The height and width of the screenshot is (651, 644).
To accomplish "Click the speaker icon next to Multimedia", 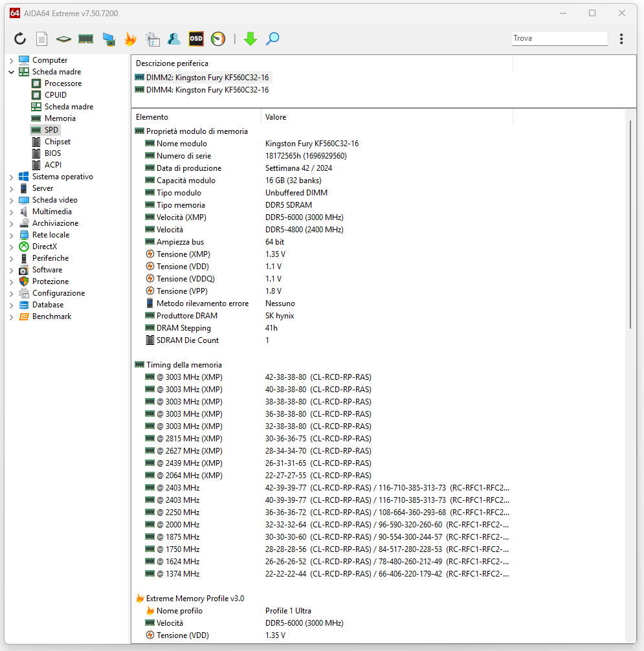I will pos(24,212).
